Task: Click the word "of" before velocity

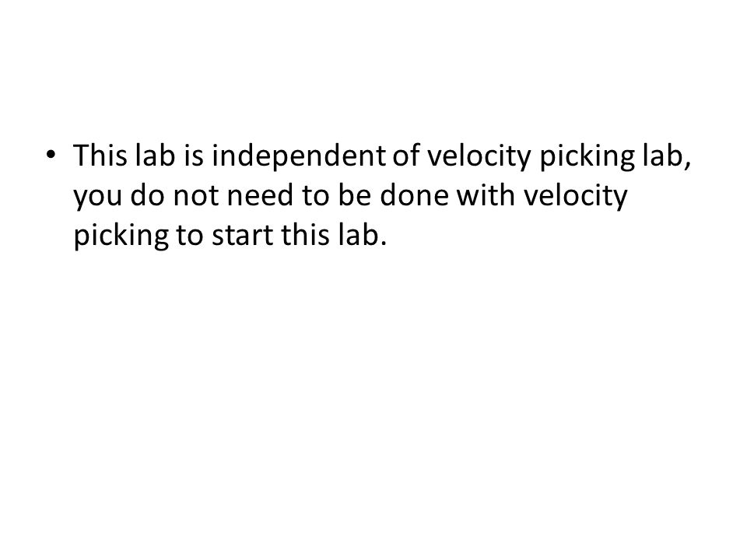Action: click(x=406, y=156)
